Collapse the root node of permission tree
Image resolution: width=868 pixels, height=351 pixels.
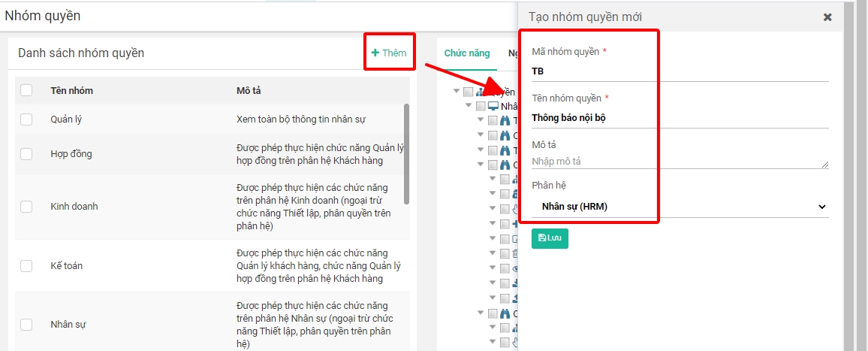point(457,92)
